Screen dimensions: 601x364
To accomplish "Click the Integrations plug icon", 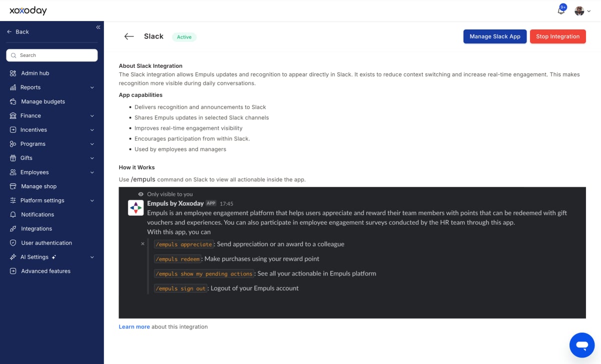I will coord(13,229).
